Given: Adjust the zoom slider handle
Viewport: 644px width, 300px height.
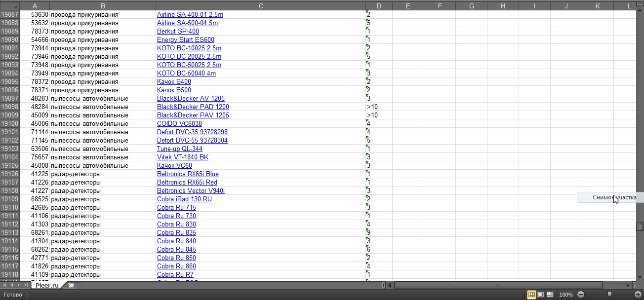Looking at the screenshot, I should click(609, 295).
